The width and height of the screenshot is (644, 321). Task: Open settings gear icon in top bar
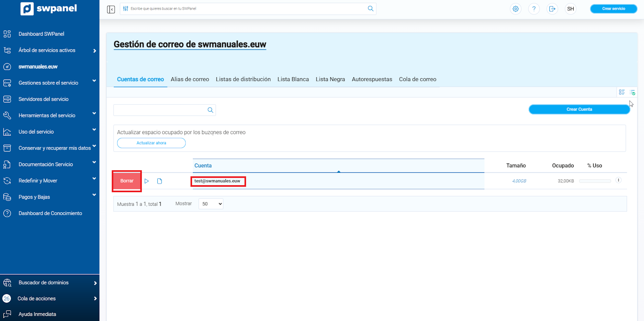[x=516, y=9]
